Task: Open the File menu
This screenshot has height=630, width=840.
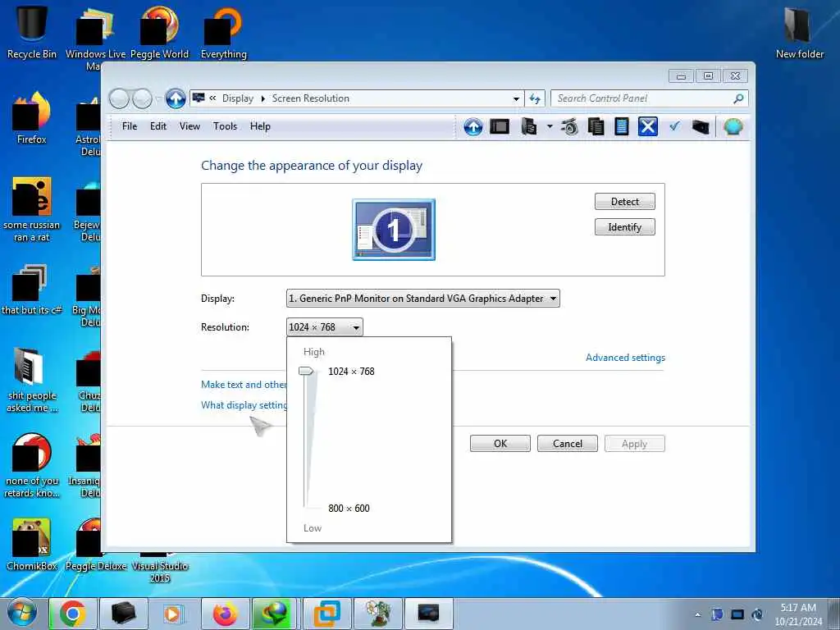Action: 130,126
